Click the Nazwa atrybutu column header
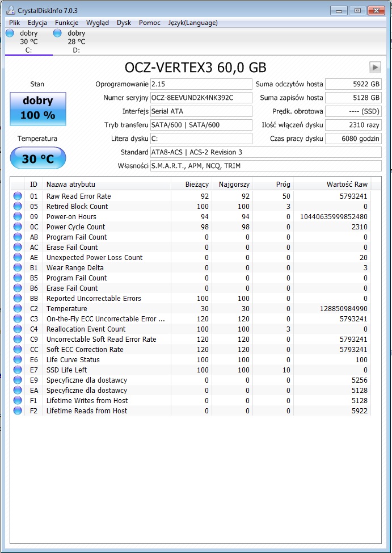The width and height of the screenshot is (392, 553). click(x=107, y=184)
